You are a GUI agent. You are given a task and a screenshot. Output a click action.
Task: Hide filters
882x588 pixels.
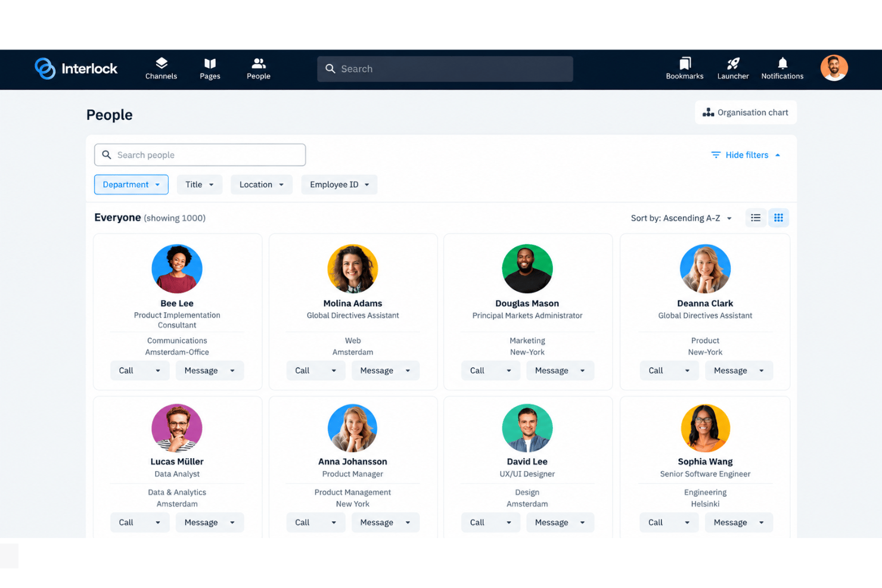tap(746, 155)
